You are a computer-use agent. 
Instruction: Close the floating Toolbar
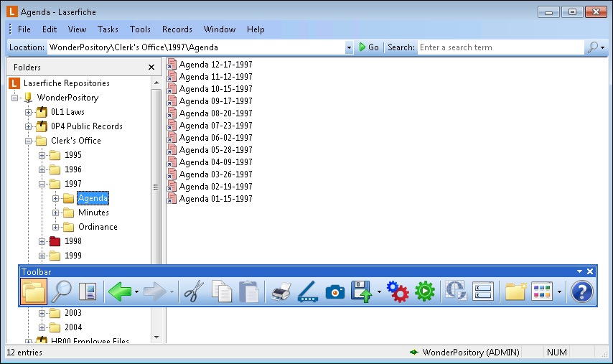click(590, 271)
